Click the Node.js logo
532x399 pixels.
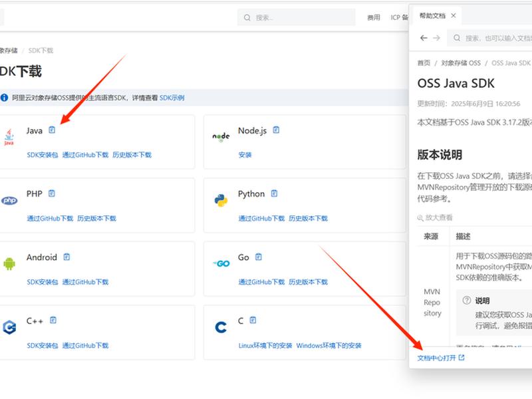click(221, 137)
